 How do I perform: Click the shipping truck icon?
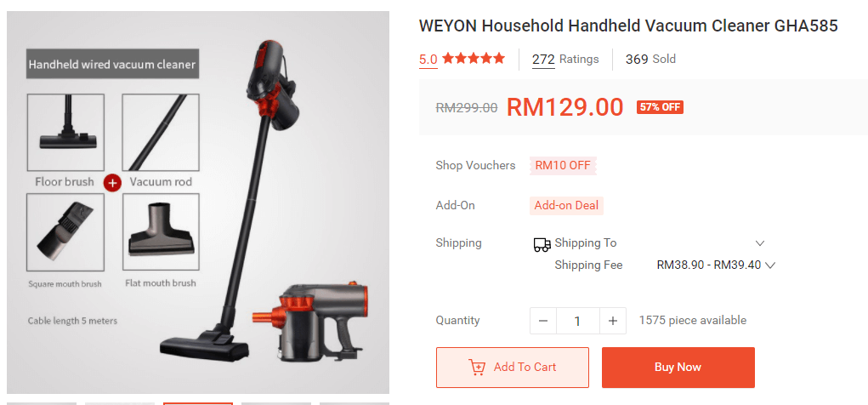point(542,244)
